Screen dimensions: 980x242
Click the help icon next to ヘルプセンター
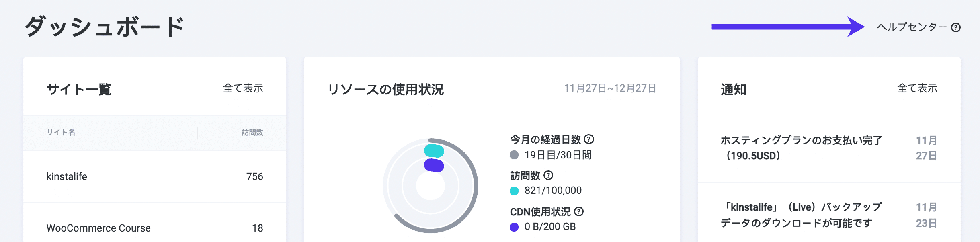(x=966, y=27)
